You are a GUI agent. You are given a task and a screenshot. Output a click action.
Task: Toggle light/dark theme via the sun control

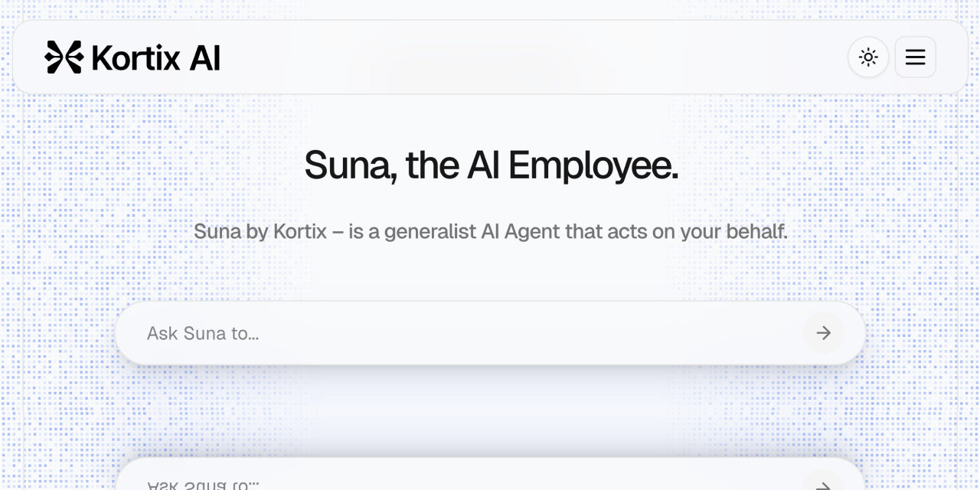868,57
